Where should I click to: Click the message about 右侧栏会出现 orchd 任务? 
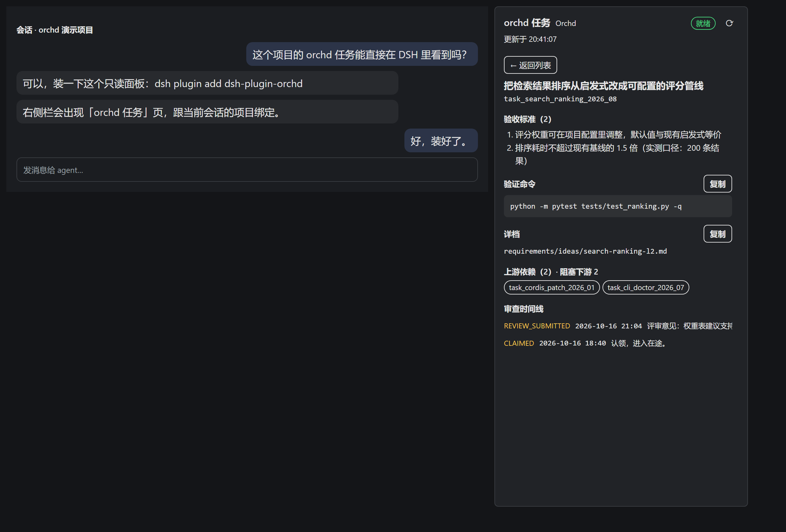pos(207,111)
